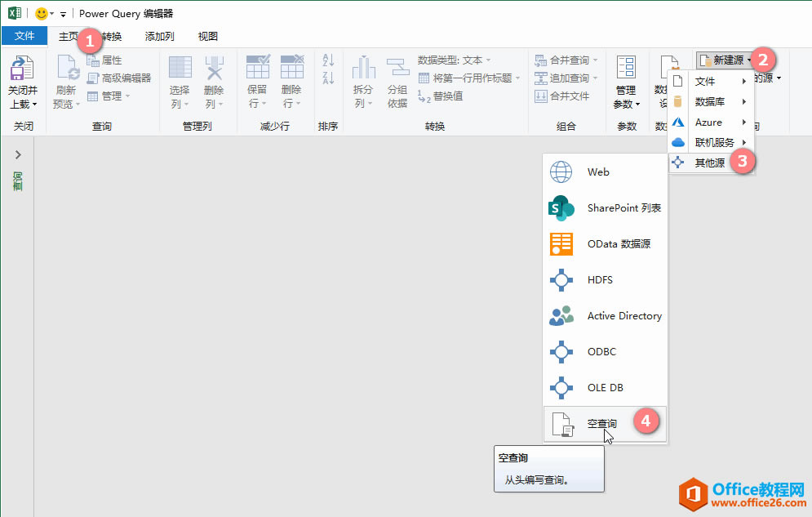Image resolution: width=812 pixels, height=517 pixels.
Task: Open the Azure submenu
Action: click(711, 123)
